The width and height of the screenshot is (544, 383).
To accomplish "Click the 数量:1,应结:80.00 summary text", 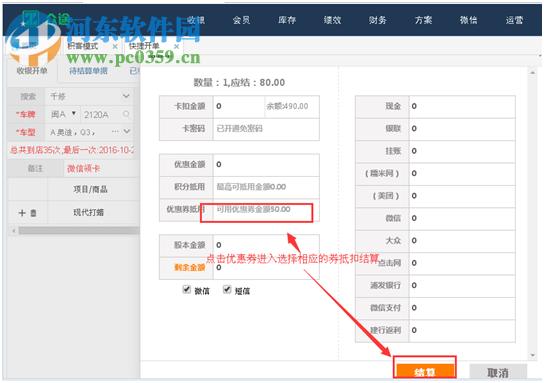I will pos(239,83).
